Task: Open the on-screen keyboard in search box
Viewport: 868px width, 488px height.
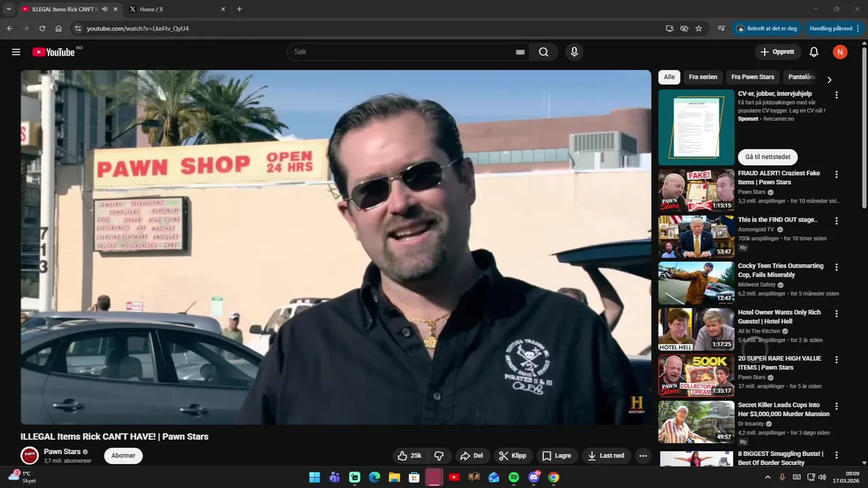Action: pyautogui.click(x=520, y=52)
